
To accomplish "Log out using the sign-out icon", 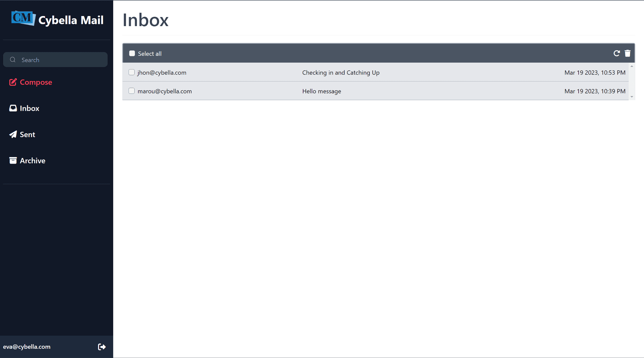I will pos(102,347).
